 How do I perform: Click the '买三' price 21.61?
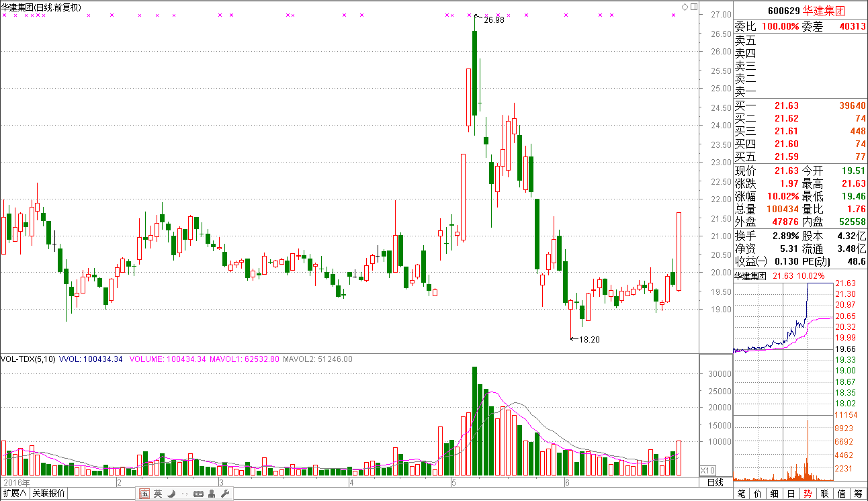786,131
